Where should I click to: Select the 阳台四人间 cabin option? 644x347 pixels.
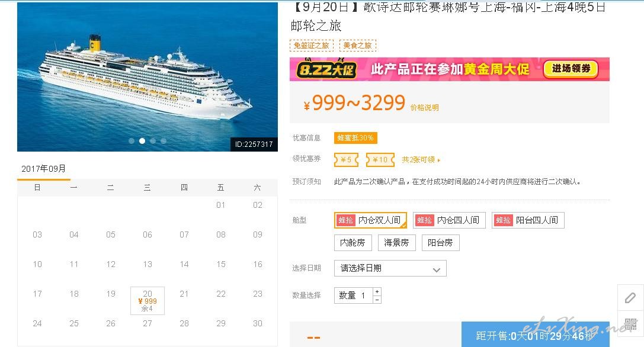[x=528, y=220]
